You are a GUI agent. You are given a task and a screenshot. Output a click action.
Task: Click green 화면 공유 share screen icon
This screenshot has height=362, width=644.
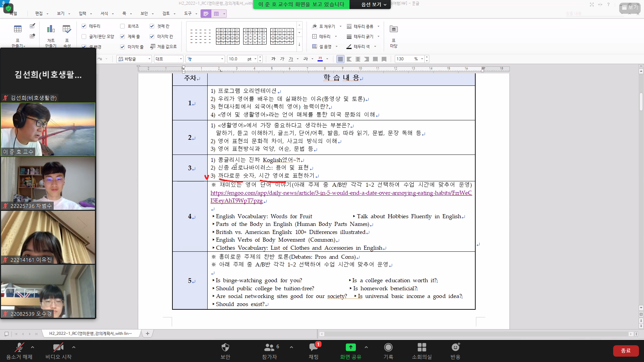tap(351, 348)
